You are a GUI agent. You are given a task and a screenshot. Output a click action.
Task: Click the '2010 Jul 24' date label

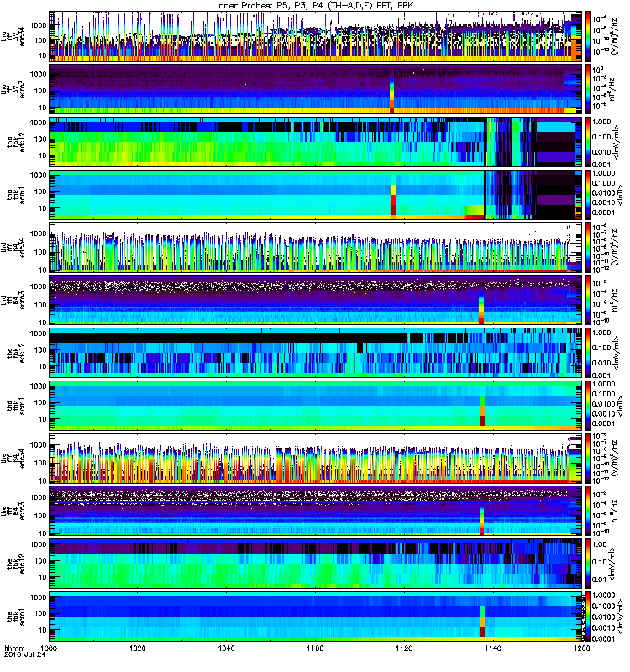[x=25, y=655]
